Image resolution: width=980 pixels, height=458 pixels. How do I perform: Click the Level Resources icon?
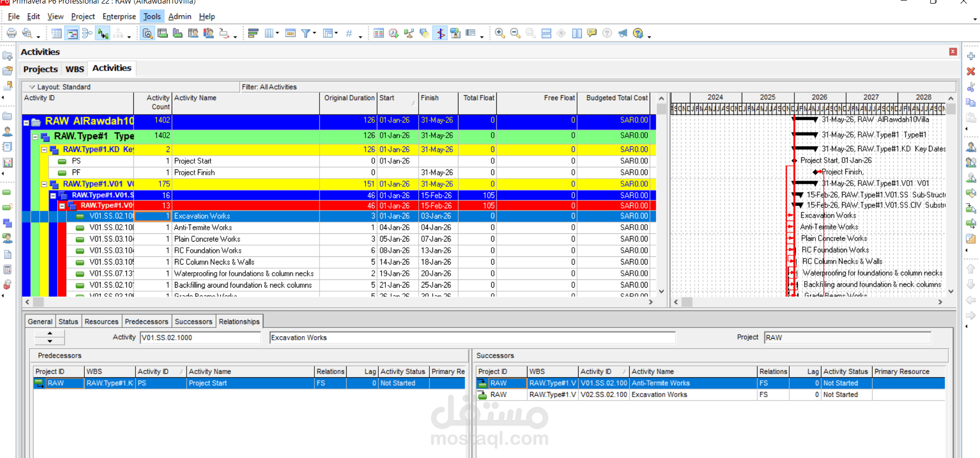pyautogui.click(x=409, y=33)
